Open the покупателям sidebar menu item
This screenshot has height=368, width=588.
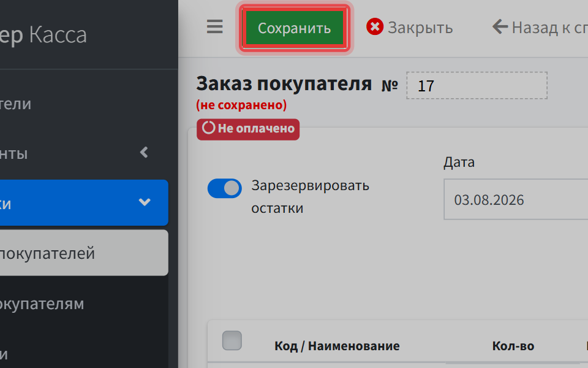point(84,304)
